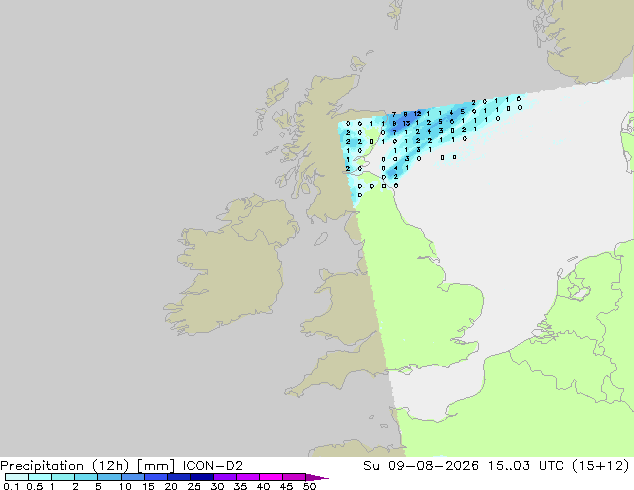The image size is (634, 490).
Task: Click the "0.1" legend scale label
Action: click(11, 486)
